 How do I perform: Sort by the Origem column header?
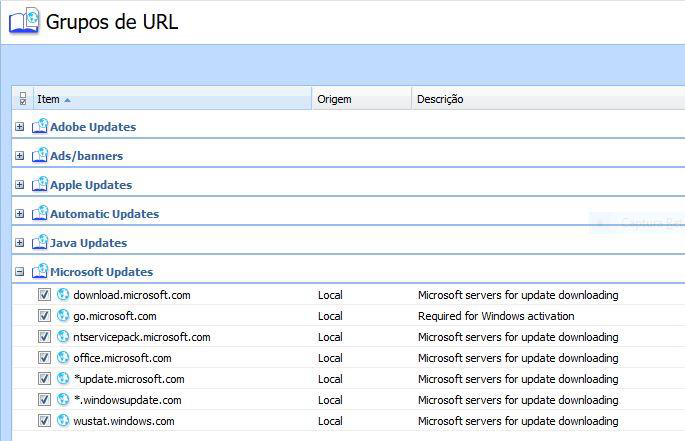click(x=362, y=99)
